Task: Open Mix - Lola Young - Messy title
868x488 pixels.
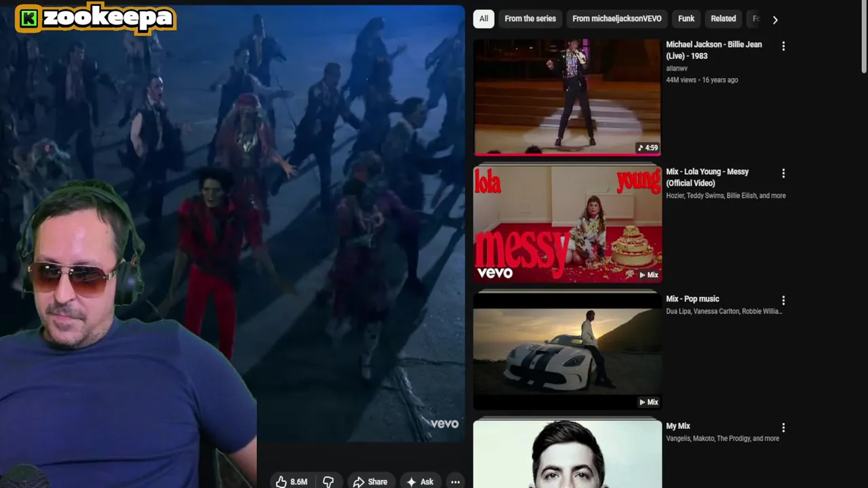Action: click(707, 177)
